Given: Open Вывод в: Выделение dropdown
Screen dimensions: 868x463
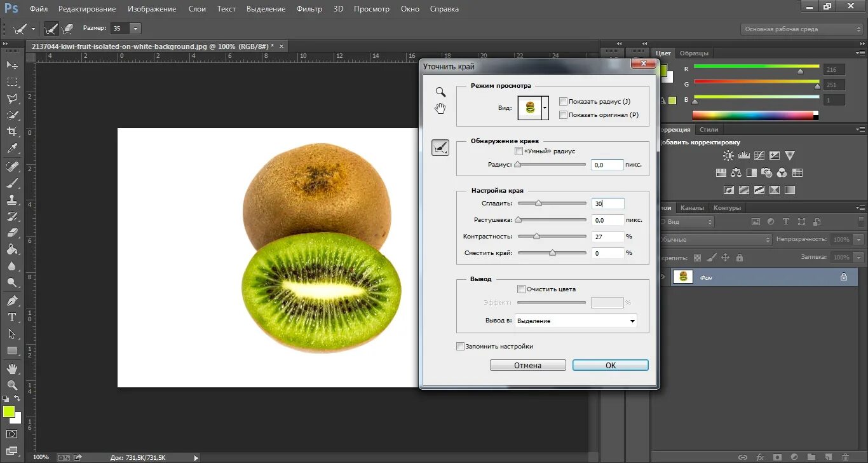Looking at the screenshot, I should [x=576, y=321].
